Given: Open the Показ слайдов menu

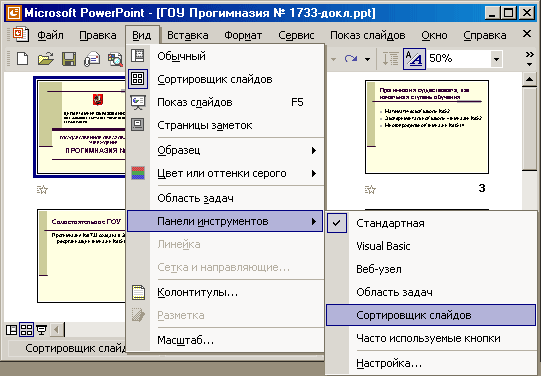Looking at the screenshot, I should (367, 35).
